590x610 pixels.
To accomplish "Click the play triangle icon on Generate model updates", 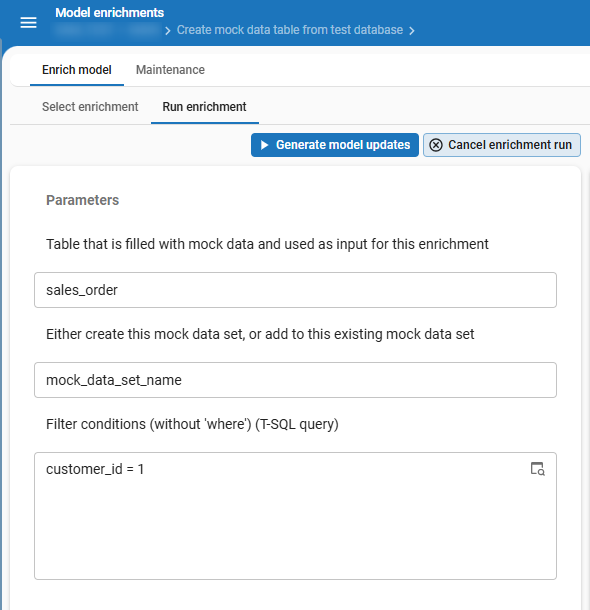I will 264,145.
